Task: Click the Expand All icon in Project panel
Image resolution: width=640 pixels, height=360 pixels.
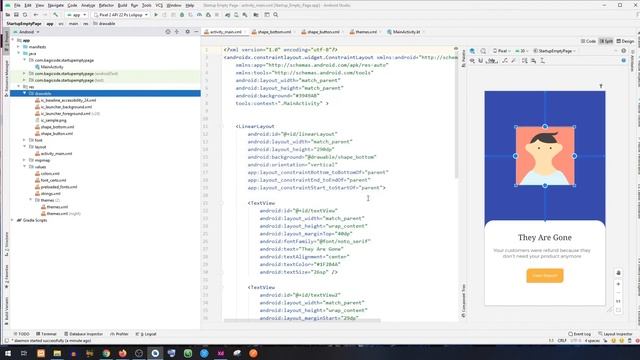Action: 177,31
